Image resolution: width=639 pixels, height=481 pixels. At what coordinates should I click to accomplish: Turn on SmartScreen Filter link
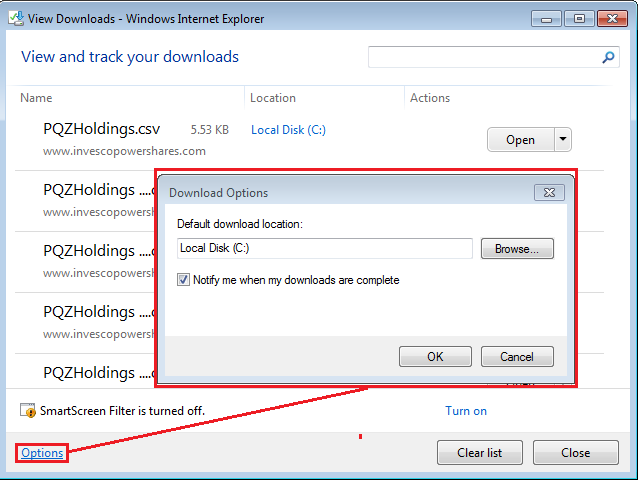coord(466,411)
